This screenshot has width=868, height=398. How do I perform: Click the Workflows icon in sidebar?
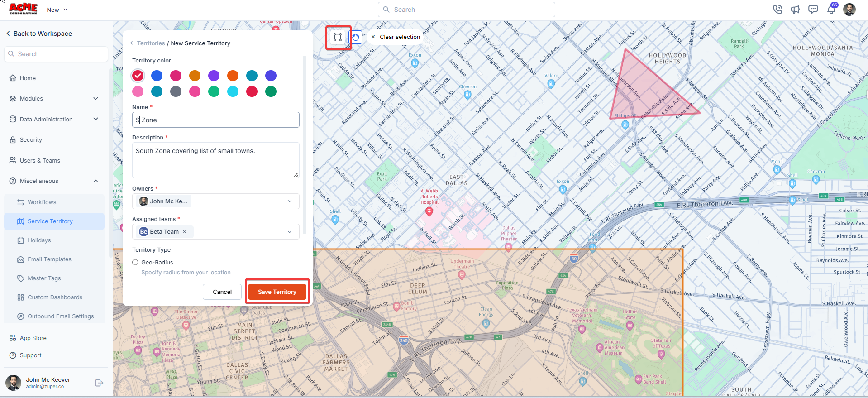click(x=21, y=202)
